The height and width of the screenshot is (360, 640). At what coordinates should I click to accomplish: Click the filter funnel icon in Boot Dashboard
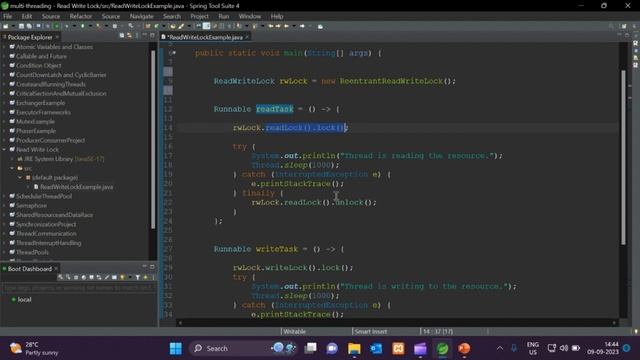pyautogui.click(x=138, y=277)
